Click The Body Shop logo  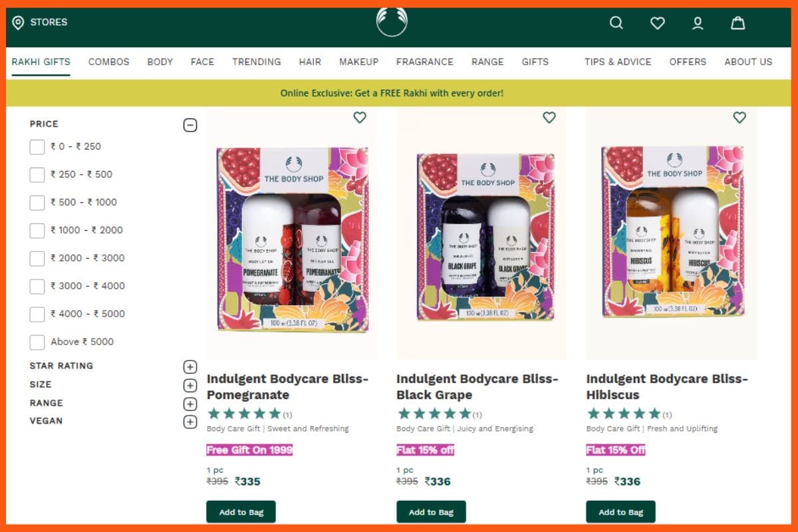(x=392, y=21)
